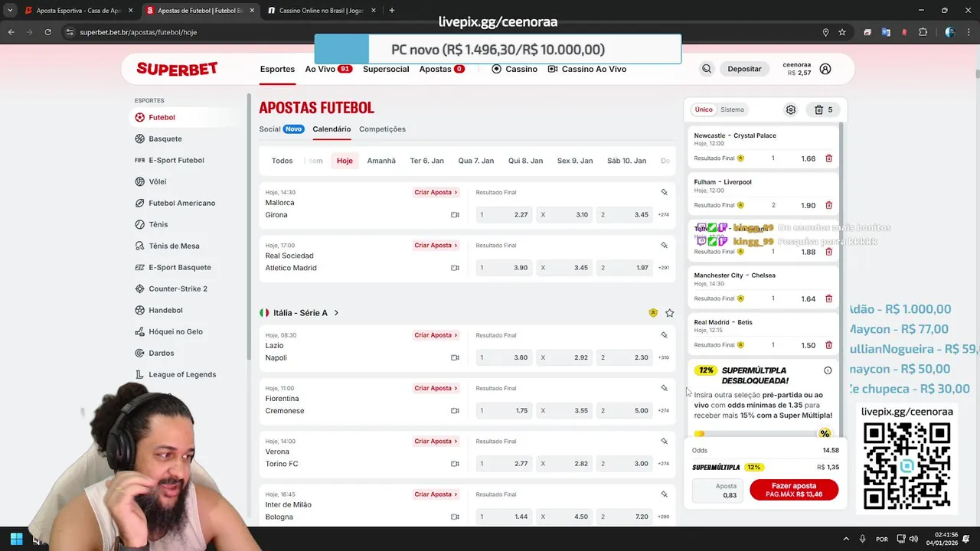This screenshot has height=551, width=980.
Task: Select Inter de Milão win odds 1.44
Action: (x=504, y=517)
